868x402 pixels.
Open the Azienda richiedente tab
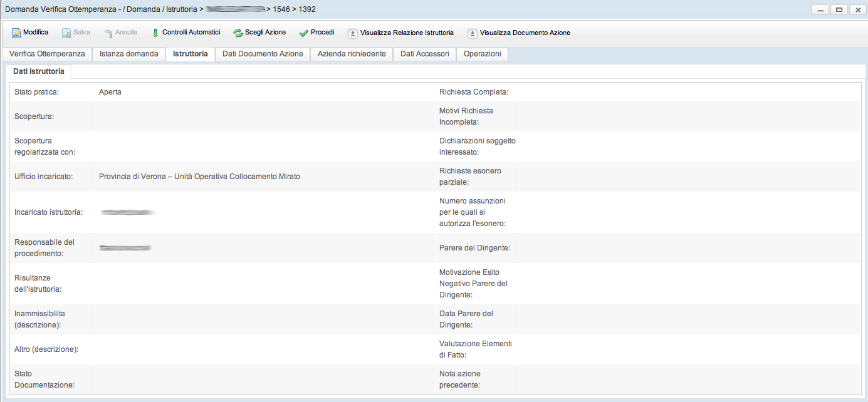pyautogui.click(x=352, y=54)
